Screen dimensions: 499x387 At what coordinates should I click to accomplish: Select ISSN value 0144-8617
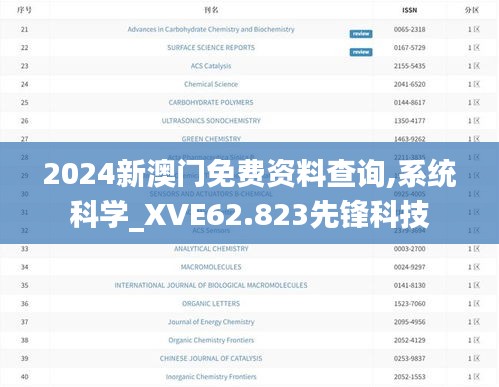click(409, 102)
